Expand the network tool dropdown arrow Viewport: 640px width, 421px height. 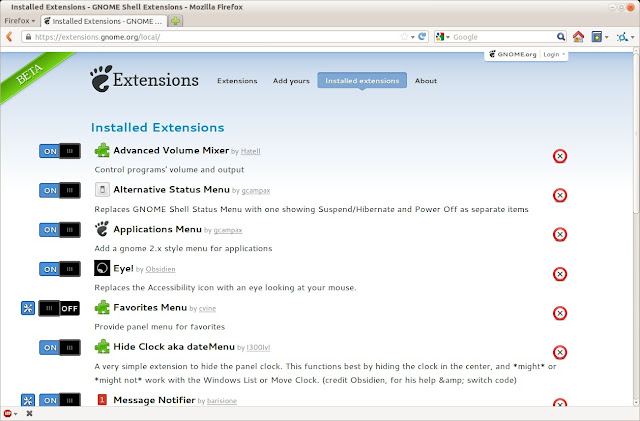pos(633,37)
